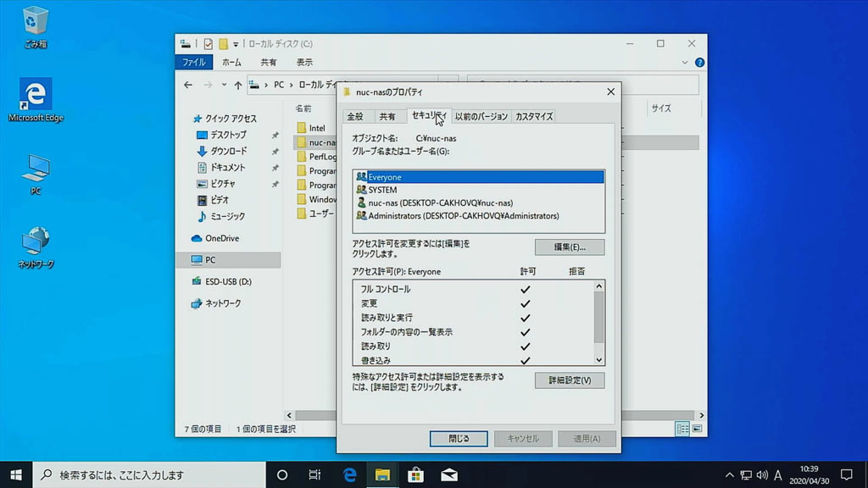Open the Mail app in taskbar
Screen dimensions: 868x488
[448, 474]
